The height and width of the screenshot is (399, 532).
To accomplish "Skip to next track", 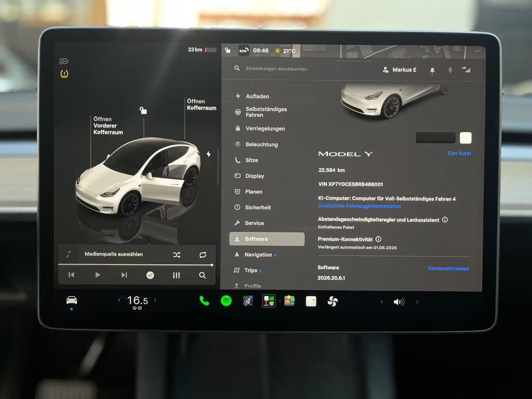I will (124, 275).
